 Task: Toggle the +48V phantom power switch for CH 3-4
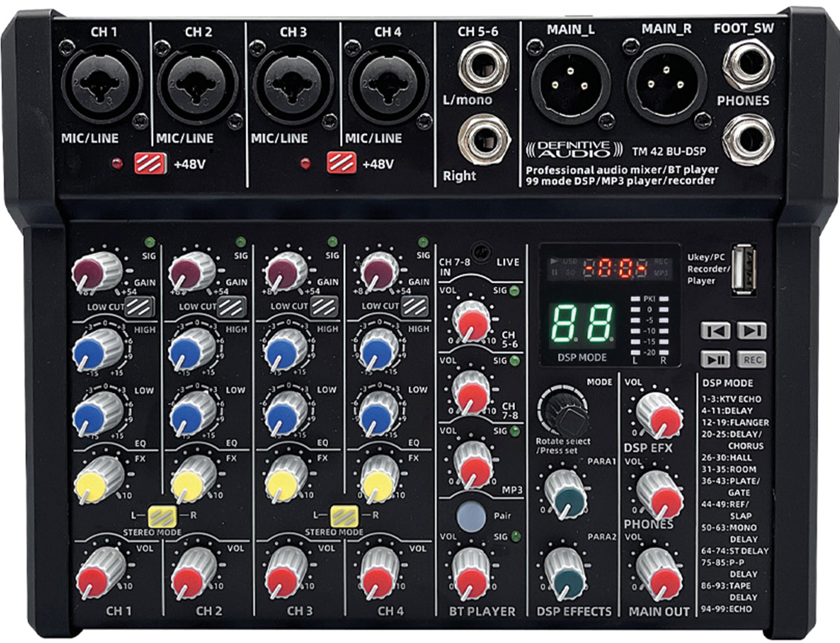[341, 164]
